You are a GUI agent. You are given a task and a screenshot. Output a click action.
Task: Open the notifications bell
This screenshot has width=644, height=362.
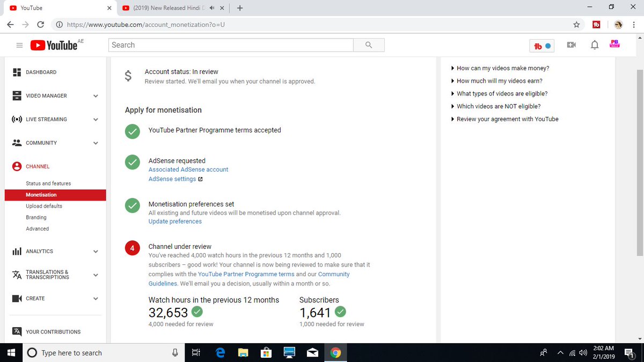(595, 45)
